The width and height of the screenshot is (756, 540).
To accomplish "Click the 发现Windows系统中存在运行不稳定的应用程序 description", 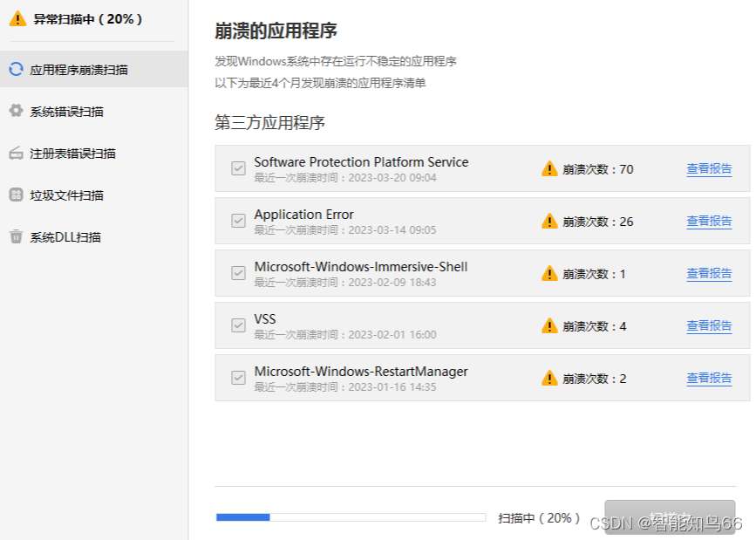I will (336, 61).
